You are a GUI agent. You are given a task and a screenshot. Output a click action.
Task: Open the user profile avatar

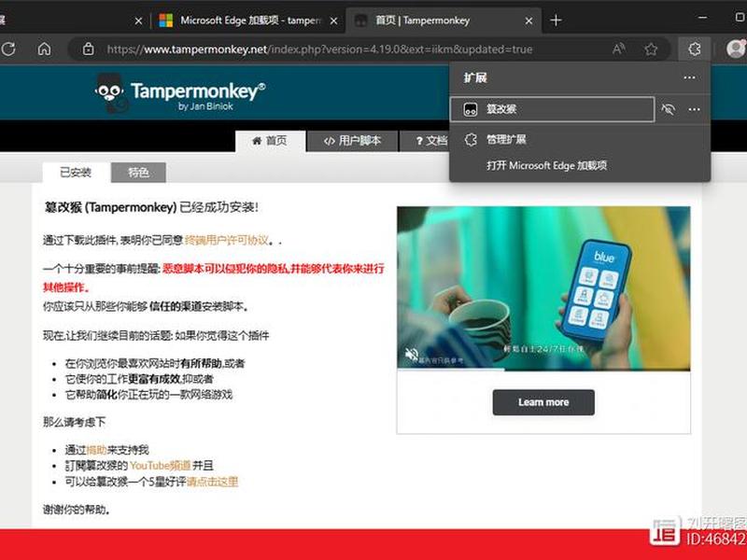pyautogui.click(x=736, y=49)
